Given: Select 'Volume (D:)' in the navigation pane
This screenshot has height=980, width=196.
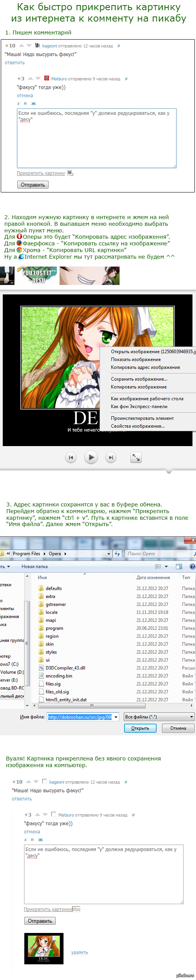Looking at the screenshot, I should click(12, 672).
